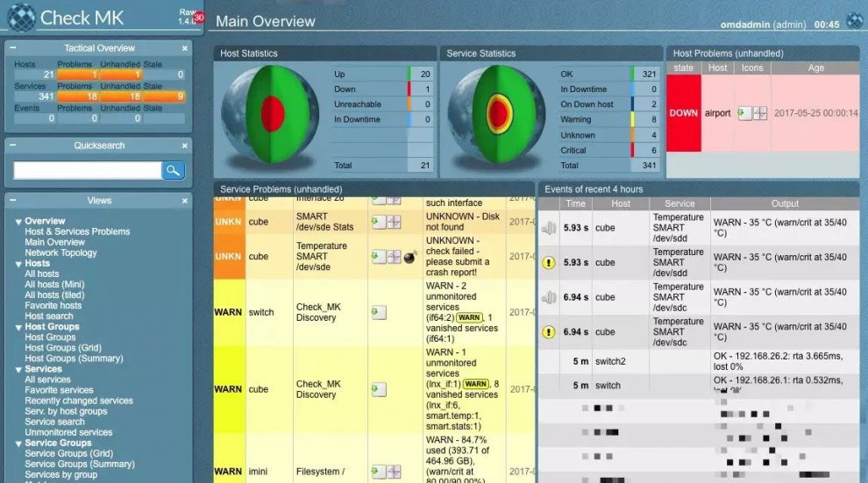Viewport: 868px width, 483px height.
Task: Sort Host Problems by Age column
Action: pos(815,67)
